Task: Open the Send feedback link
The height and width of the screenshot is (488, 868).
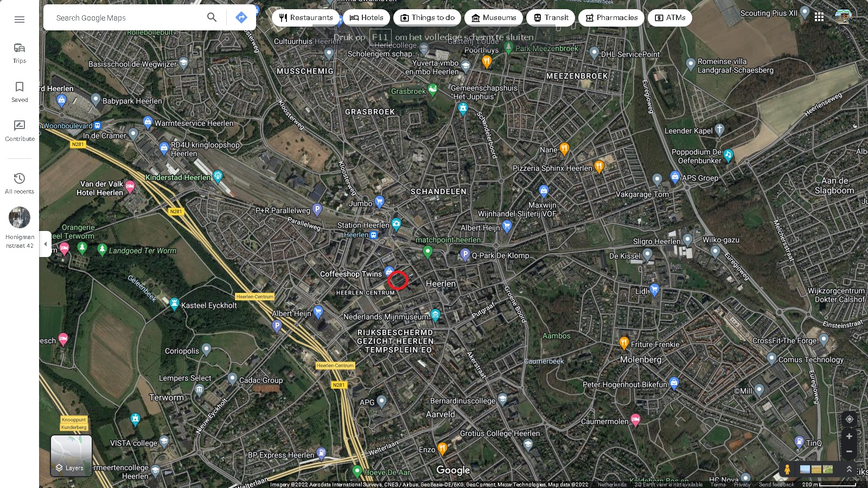Action: (776, 485)
